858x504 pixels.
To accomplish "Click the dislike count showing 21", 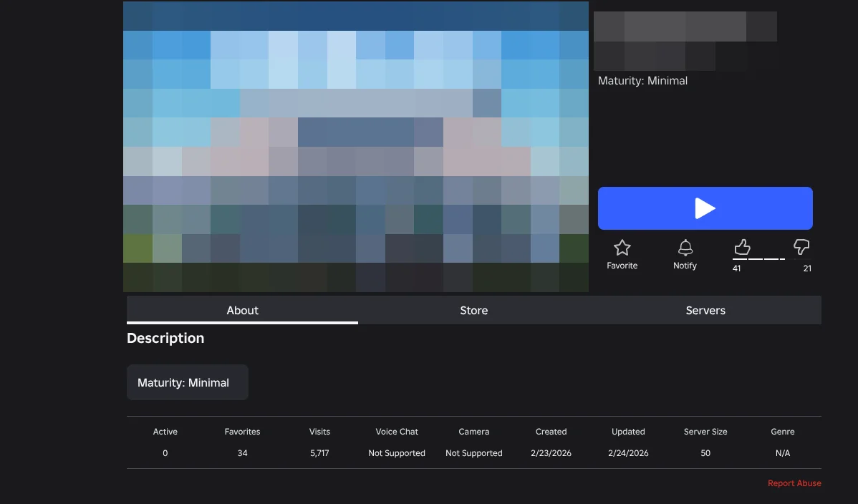I will (806, 268).
